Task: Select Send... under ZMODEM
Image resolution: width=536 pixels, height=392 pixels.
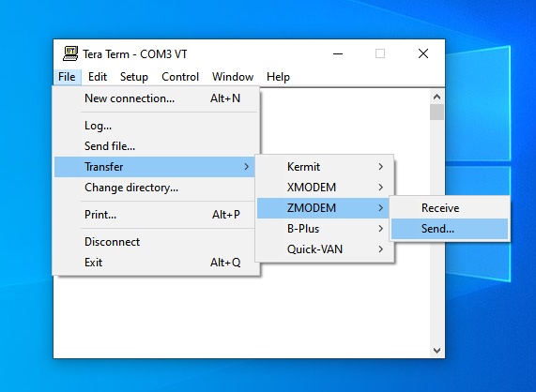Action: pyautogui.click(x=450, y=229)
